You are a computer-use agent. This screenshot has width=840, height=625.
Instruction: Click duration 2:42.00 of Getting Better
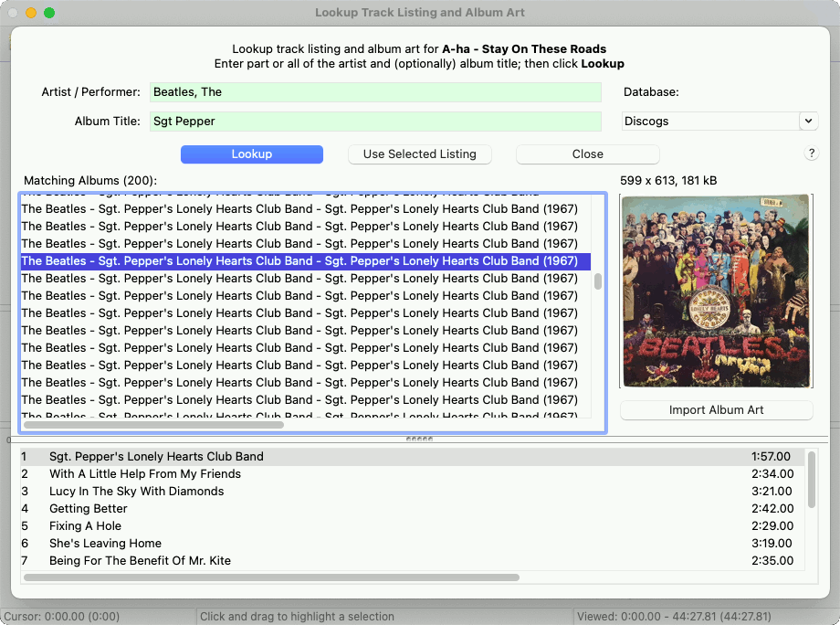[x=772, y=508]
